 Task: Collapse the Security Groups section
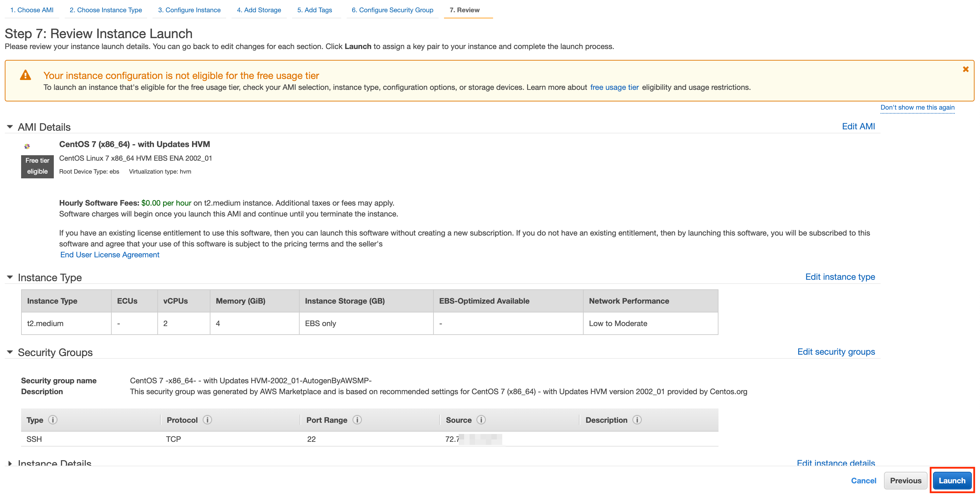pyautogui.click(x=10, y=352)
